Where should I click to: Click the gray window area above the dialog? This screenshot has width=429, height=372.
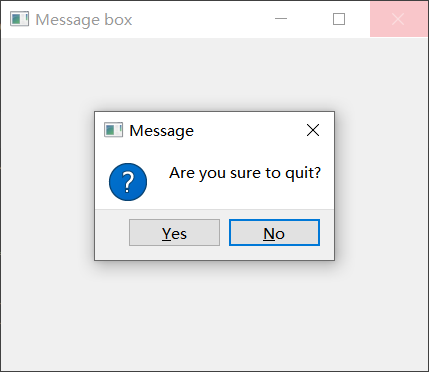click(214, 74)
